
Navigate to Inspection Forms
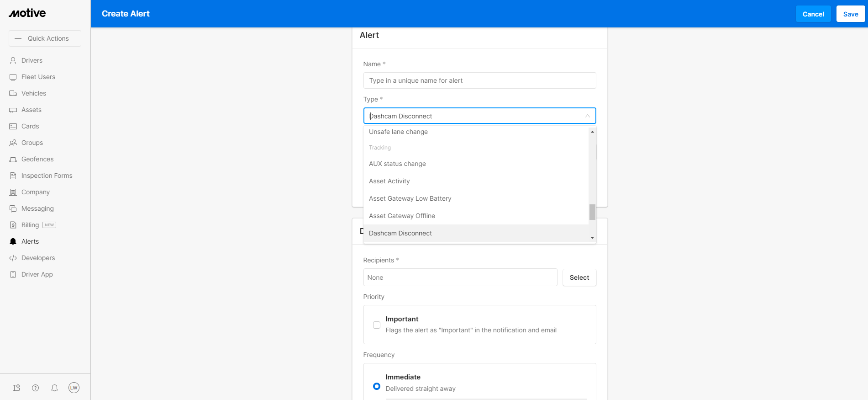[47, 176]
